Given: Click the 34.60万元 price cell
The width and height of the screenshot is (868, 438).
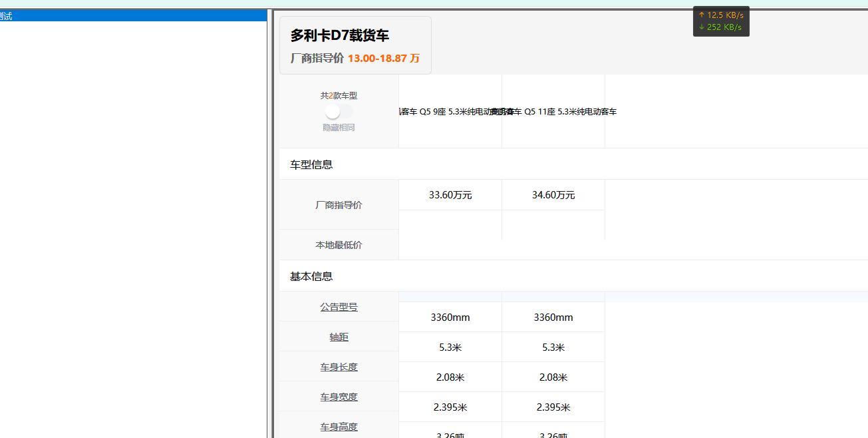Looking at the screenshot, I should point(553,195).
